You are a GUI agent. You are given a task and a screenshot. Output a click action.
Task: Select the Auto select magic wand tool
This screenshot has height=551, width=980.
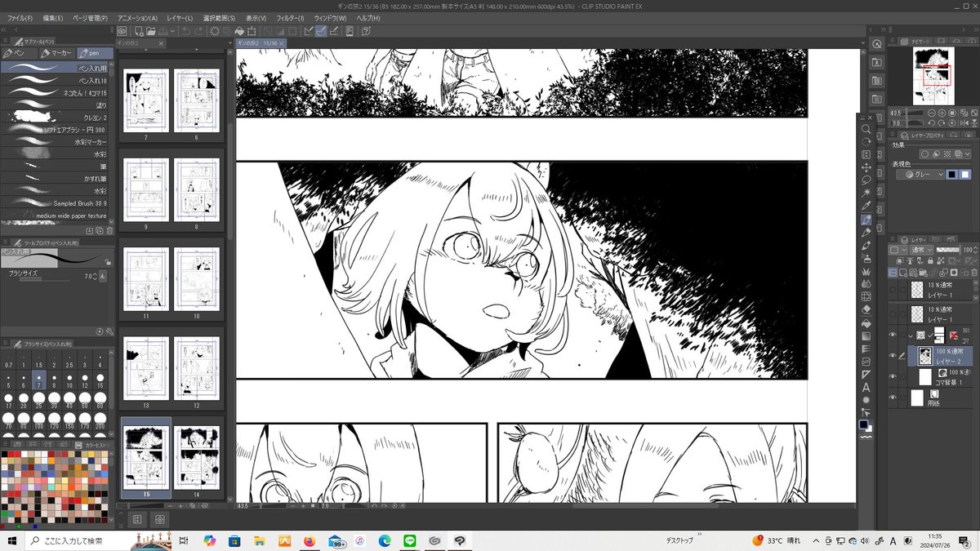pos(866,193)
